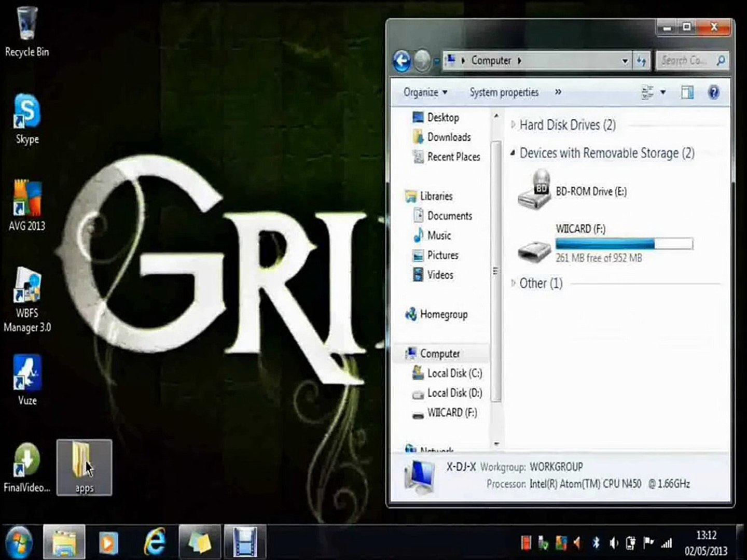Screen dimensions: 747x560
Task: Open the volume speaker tray icon
Action: [614, 543]
